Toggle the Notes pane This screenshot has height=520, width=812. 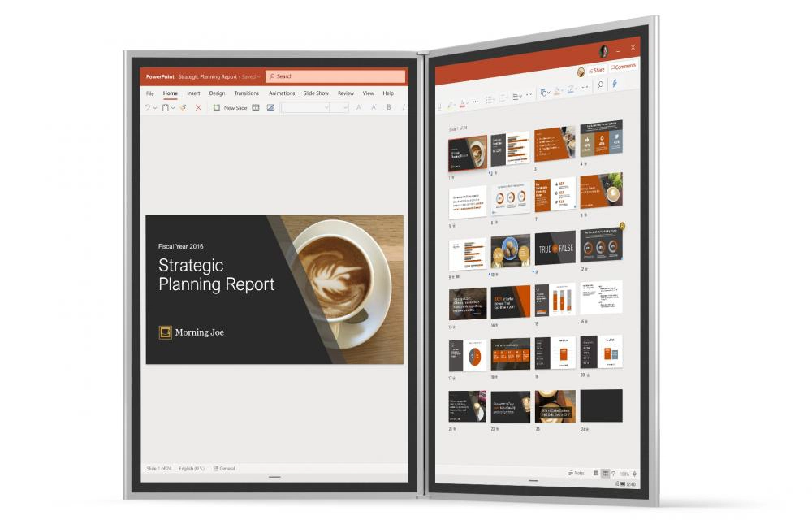(x=576, y=473)
